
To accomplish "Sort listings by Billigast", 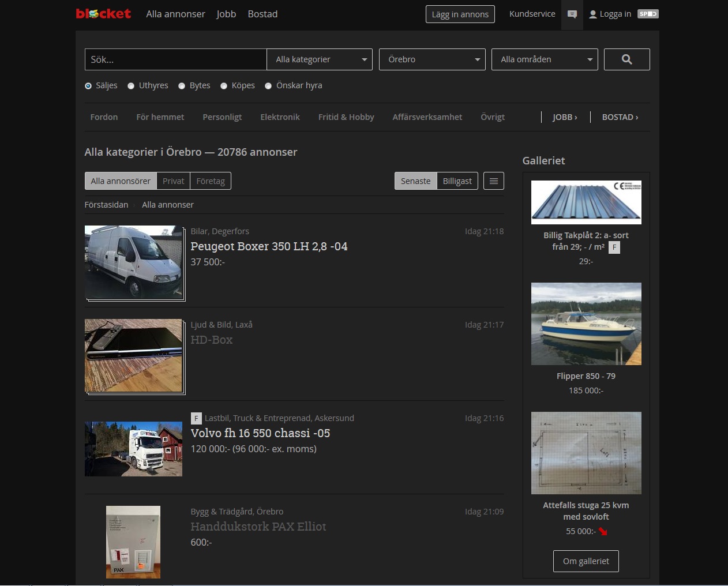I will click(457, 181).
